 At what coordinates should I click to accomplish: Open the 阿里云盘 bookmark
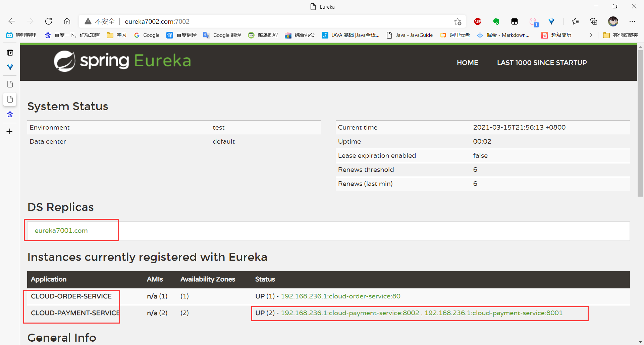pyautogui.click(x=455, y=35)
